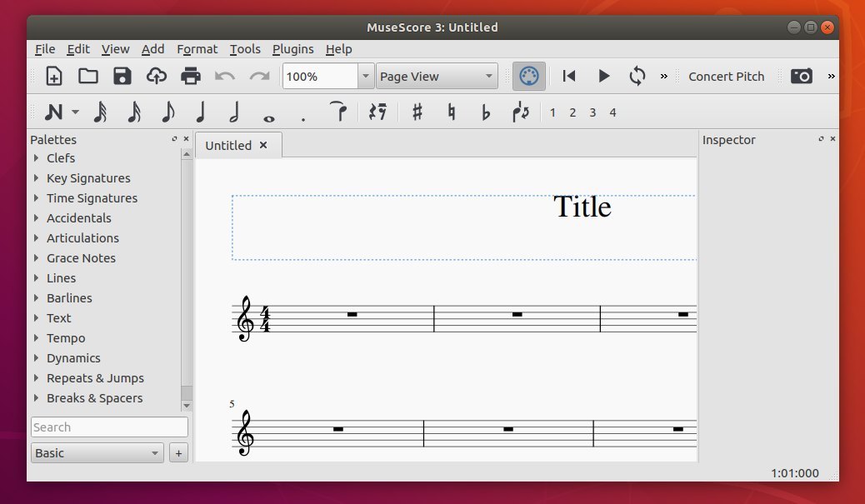Viewport: 865px width, 504px height.
Task: Select the half note duration
Action: [x=234, y=112]
